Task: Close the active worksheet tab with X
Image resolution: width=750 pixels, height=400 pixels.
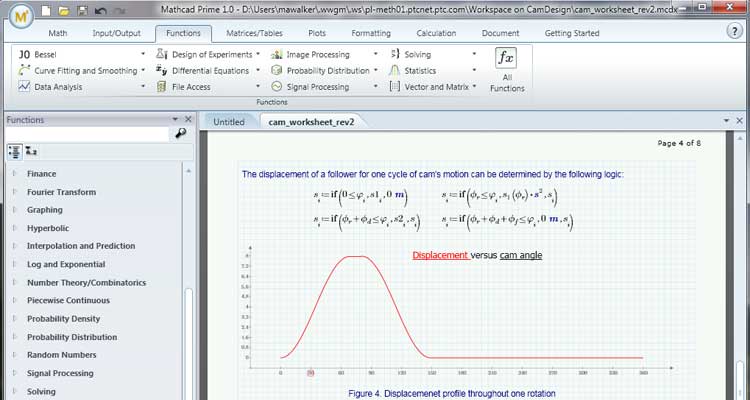Action: [x=739, y=121]
